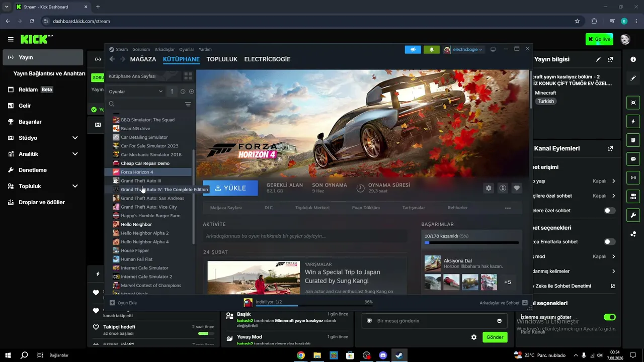The width and height of the screenshot is (644, 362).
Task: Click the info icon in Kick's right rail
Action: [633, 59]
